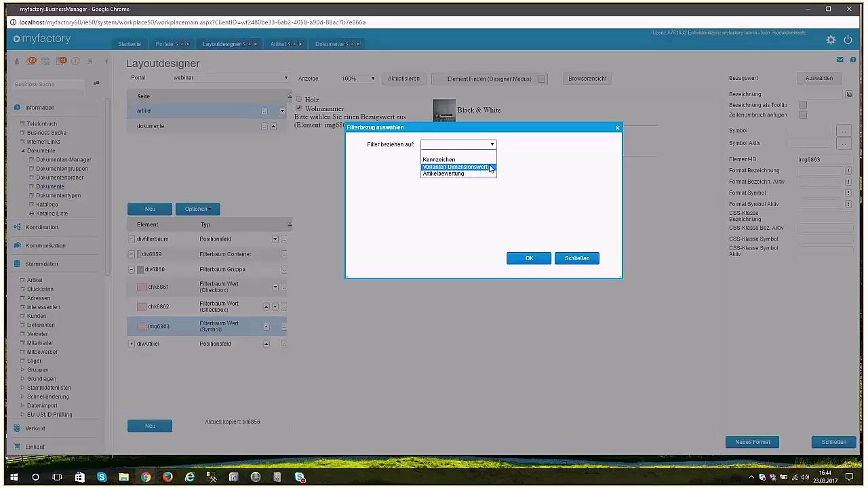Click Schließen in the Filterbezug dialog
The width and height of the screenshot is (868, 488).
pos(577,258)
